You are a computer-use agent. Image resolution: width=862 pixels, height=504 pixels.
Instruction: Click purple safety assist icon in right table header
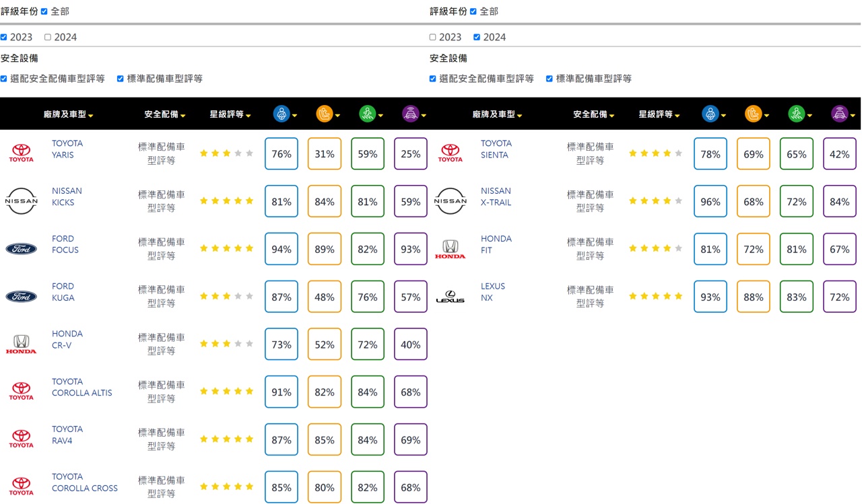[839, 114]
